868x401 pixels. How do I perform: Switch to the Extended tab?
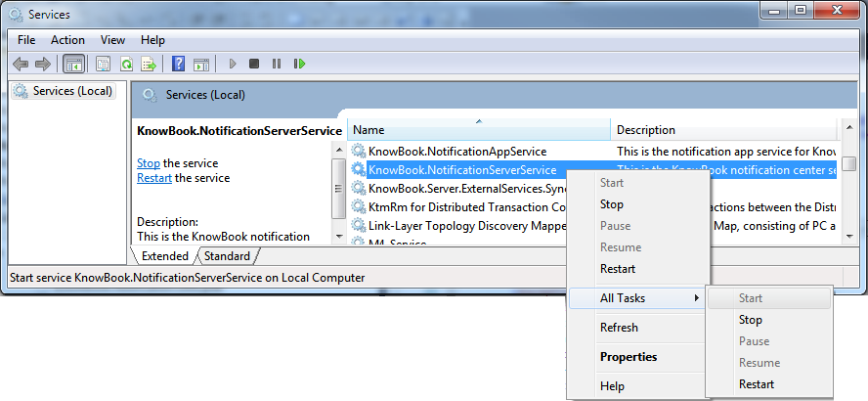(x=164, y=256)
